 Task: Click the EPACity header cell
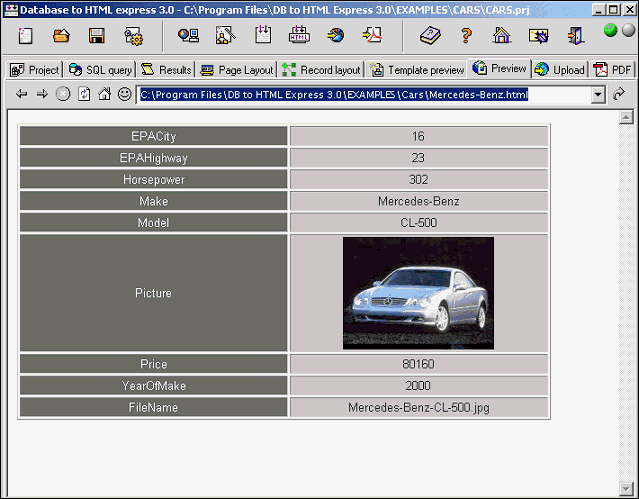pos(153,136)
